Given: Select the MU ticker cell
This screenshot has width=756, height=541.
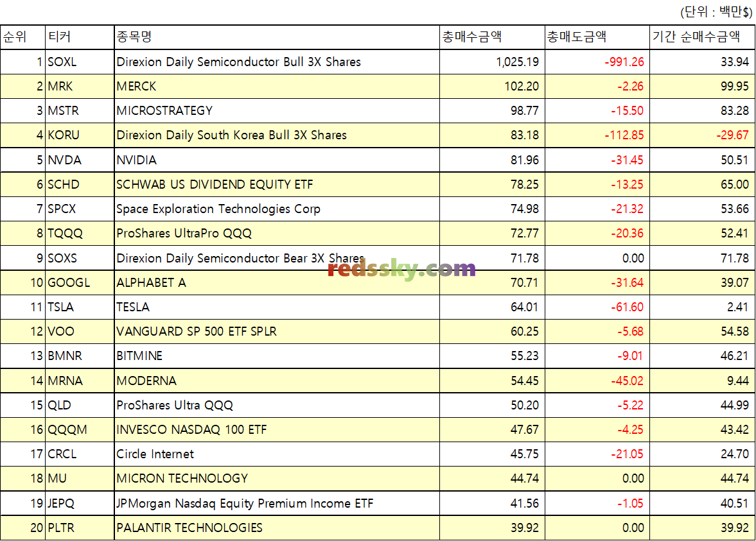Looking at the screenshot, I should pos(80,478).
